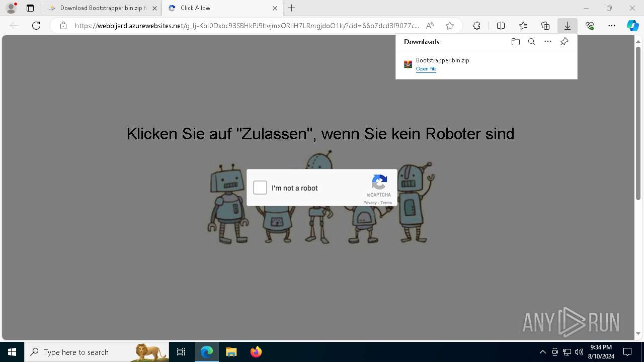This screenshot has width=644, height=362.
Task: Click the page vertical scrollbar
Action: coord(638,123)
